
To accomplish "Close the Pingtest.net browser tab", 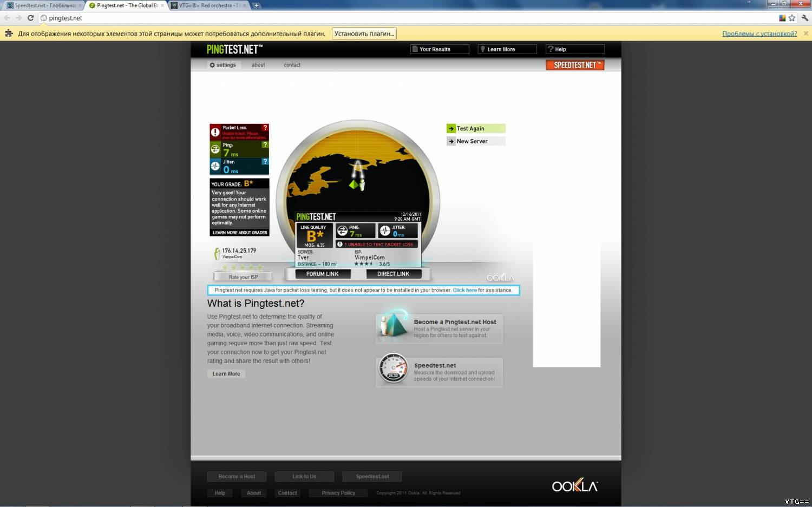I will click(162, 5).
